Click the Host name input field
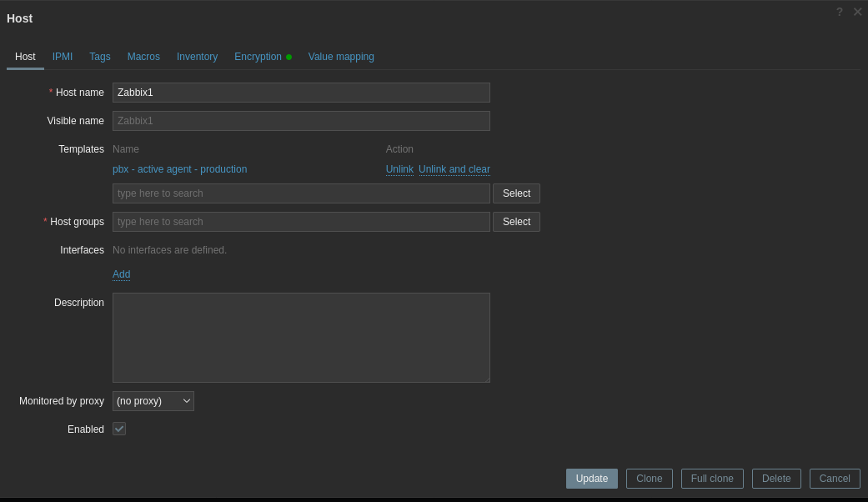Image resolution: width=868 pixels, height=502 pixels. click(x=300, y=93)
